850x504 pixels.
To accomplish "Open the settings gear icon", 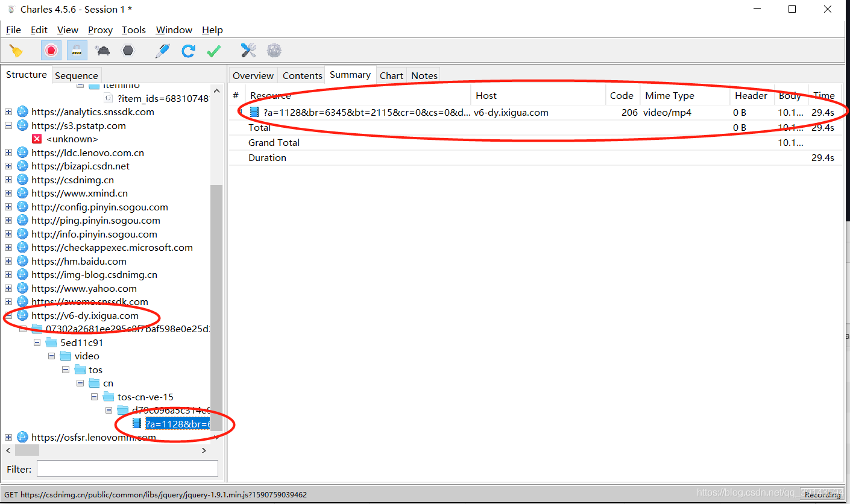I will 274,51.
